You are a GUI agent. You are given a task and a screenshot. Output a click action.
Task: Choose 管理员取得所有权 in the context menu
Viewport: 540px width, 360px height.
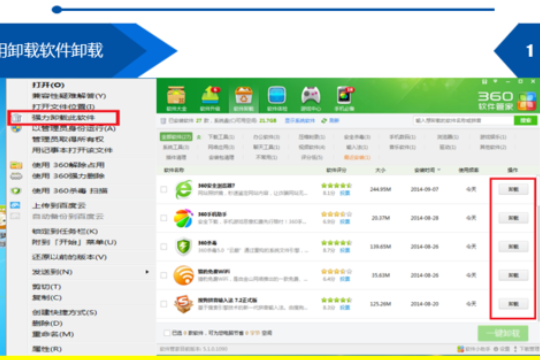[68, 139]
